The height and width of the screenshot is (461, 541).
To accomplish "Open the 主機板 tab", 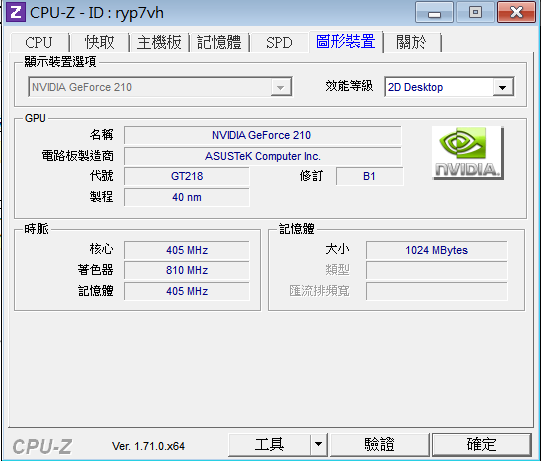I will tap(159, 43).
